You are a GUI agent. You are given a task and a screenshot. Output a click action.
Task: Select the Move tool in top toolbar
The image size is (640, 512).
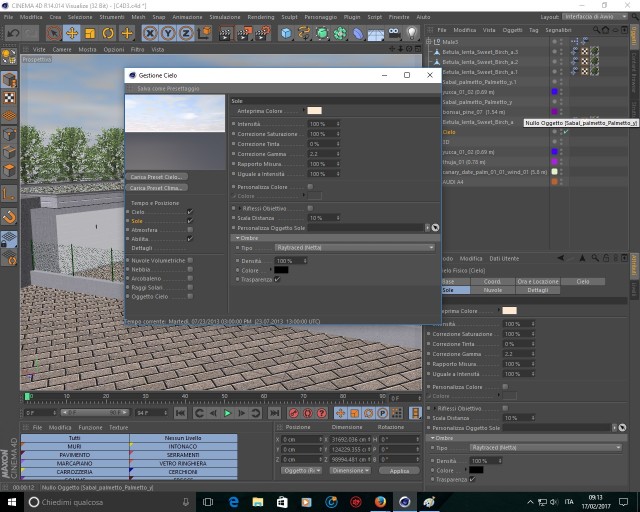(x=72, y=33)
